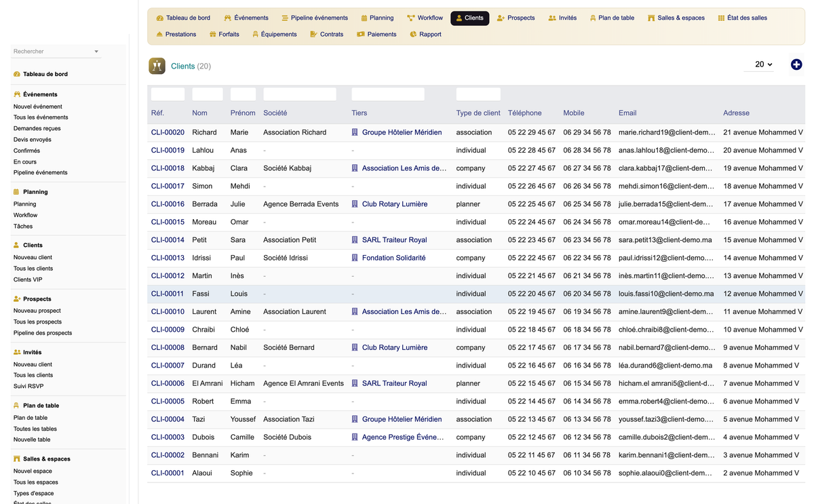Click the Société column filter field
The width and height of the screenshot is (814, 504).
click(x=300, y=94)
